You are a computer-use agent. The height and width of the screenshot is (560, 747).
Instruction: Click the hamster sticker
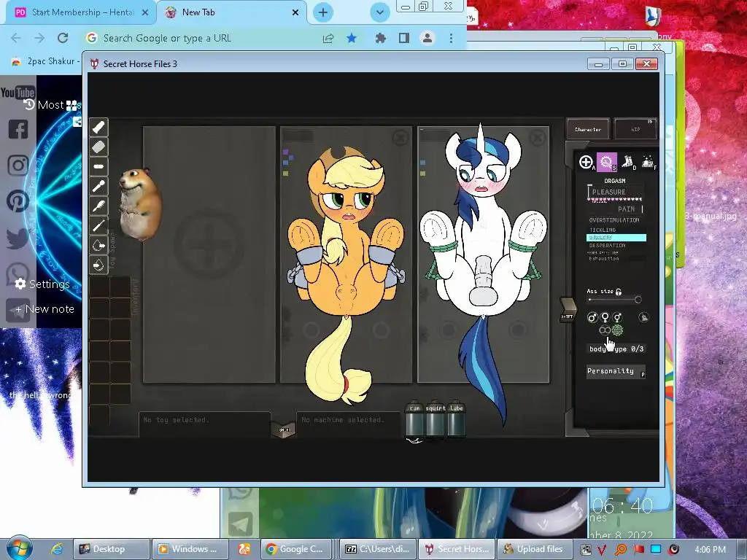[x=139, y=203]
